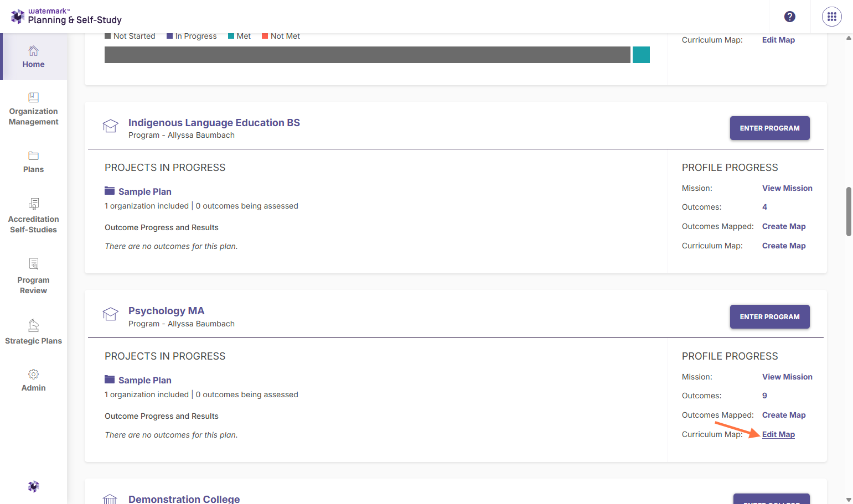This screenshot has height=504, width=853.
Task: Open the Program Review sidebar icon
Action: pyautogui.click(x=33, y=264)
